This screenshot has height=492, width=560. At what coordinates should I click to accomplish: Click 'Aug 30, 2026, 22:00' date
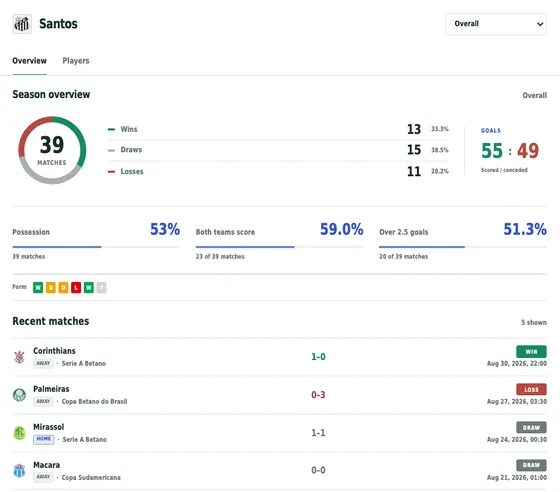pyautogui.click(x=517, y=364)
